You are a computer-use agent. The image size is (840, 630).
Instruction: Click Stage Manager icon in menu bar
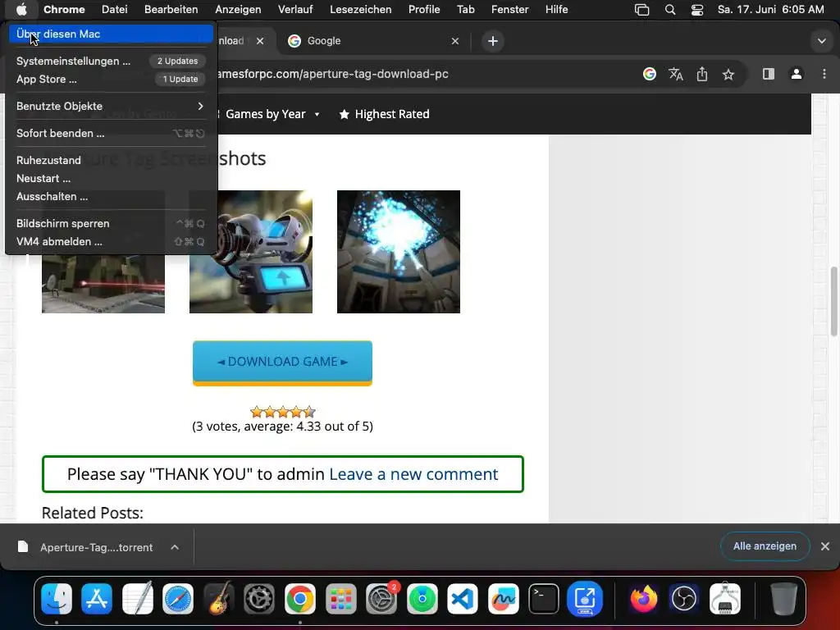point(641,10)
